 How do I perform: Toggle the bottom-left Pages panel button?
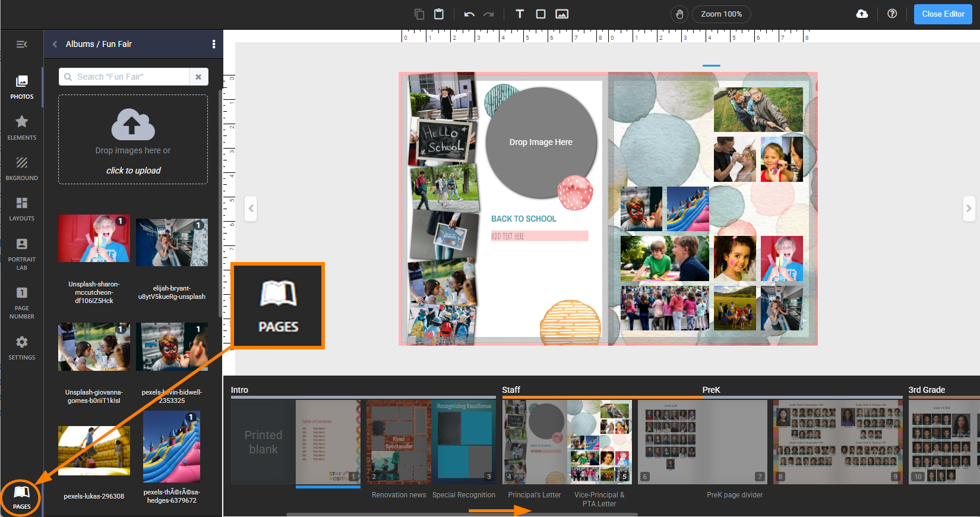pyautogui.click(x=21, y=497)
